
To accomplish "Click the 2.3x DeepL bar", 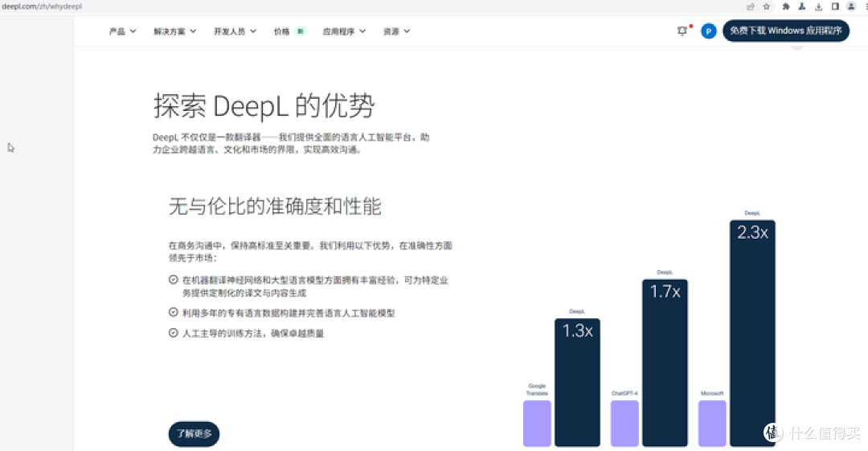I will click(752, 333).
